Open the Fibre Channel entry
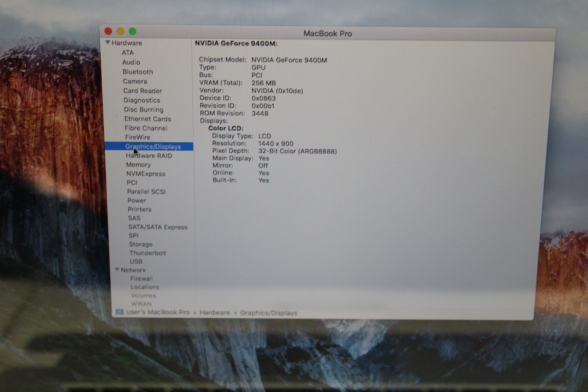Viewport: 588px width, 392px height. coord(146,128)
